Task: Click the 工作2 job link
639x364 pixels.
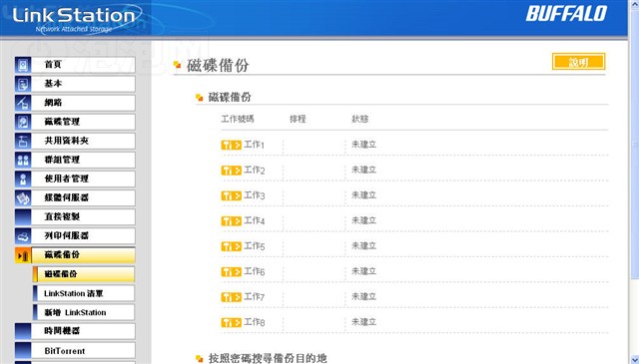Action: (255, 171)
